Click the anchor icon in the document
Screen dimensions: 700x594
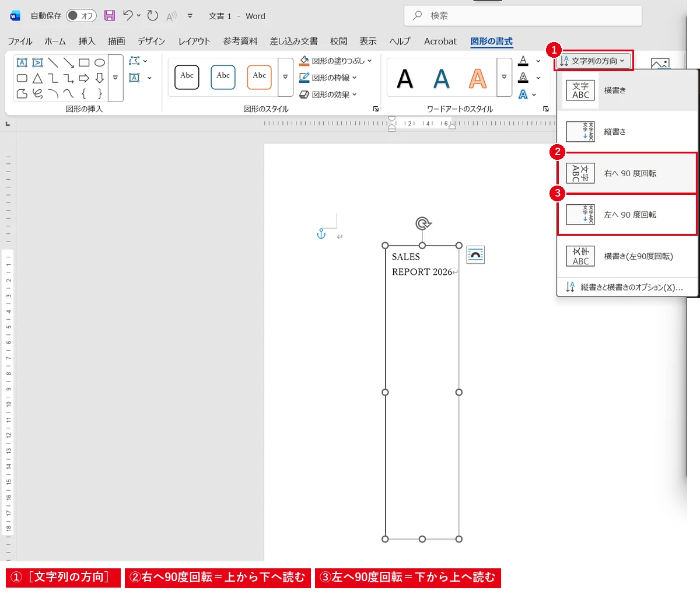(x=321, y=234)
